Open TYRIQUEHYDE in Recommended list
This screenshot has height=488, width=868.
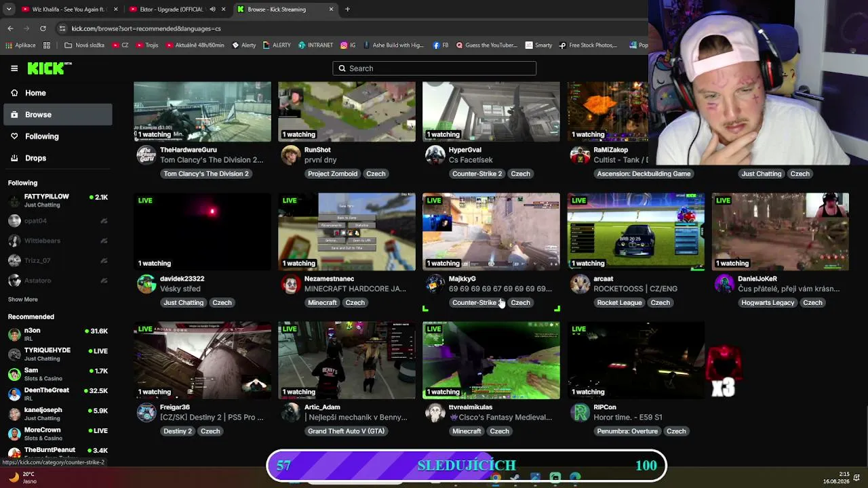pos(58,354)
